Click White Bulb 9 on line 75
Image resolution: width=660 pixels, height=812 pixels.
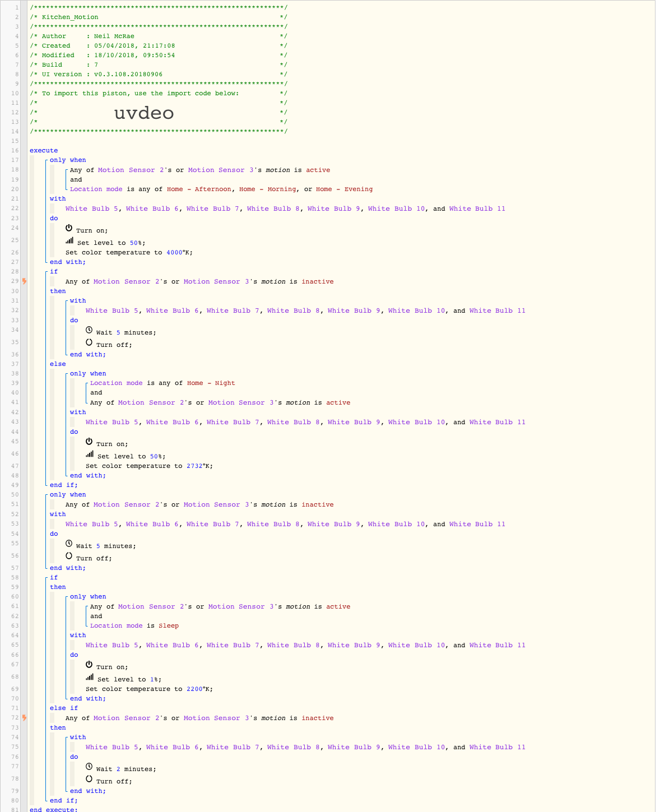[x=354, y=748]
